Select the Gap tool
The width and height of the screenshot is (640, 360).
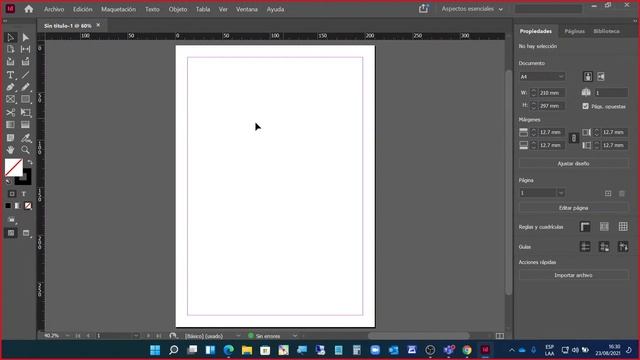coord(26,49)
